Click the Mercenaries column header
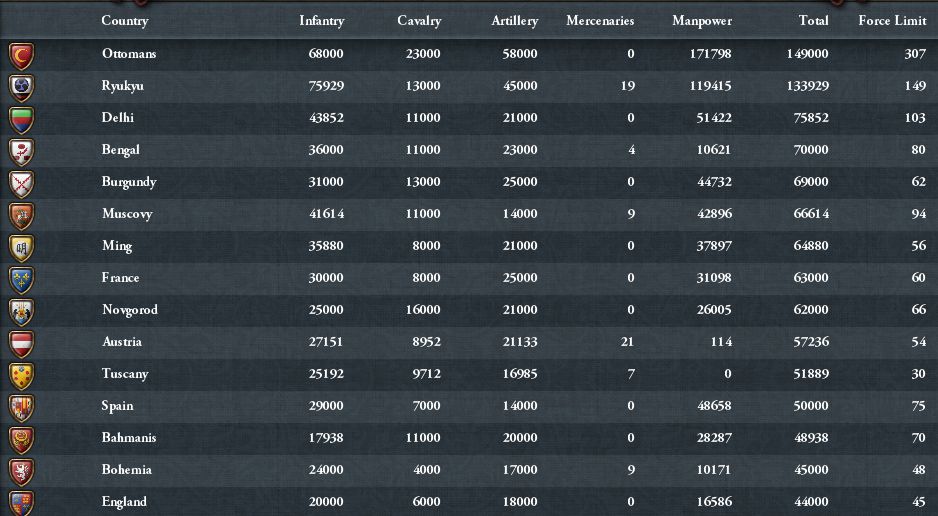 600,21
